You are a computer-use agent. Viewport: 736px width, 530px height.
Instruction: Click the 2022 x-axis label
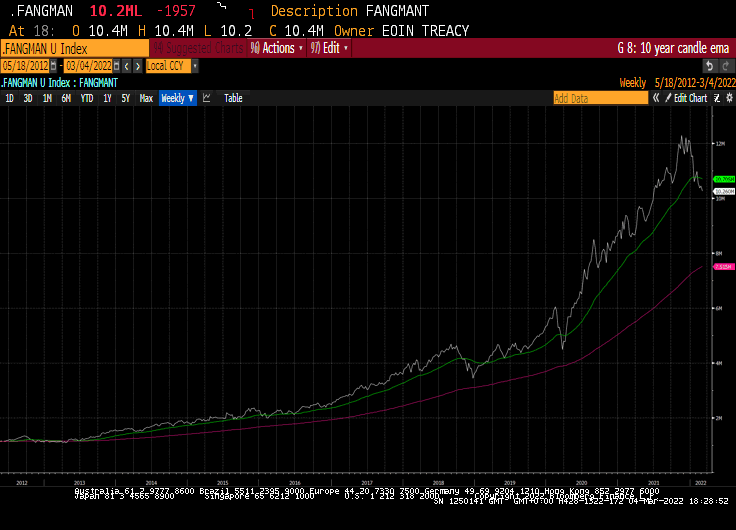pos(700,483)
